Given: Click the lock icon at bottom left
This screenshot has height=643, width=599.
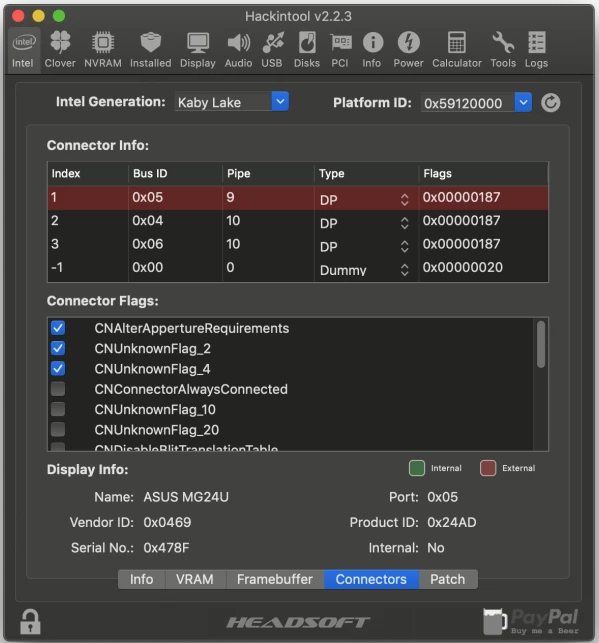Looking at the screenshot, I should (x=30, y=621).
